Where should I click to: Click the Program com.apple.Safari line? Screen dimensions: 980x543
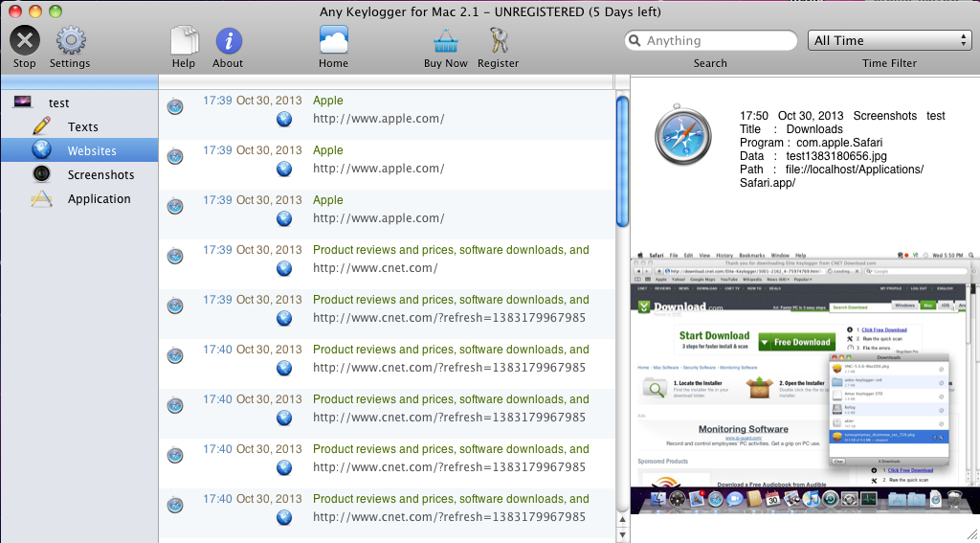tap(811, 143)
